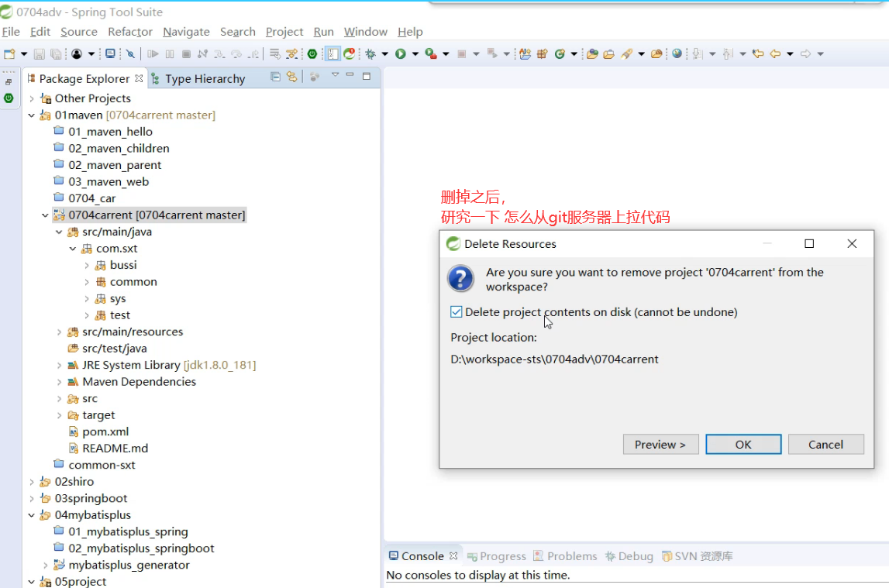Click the Package Explorer tab close X
The width and height of the screenshot is (889, 588).
tap(139, 78)
